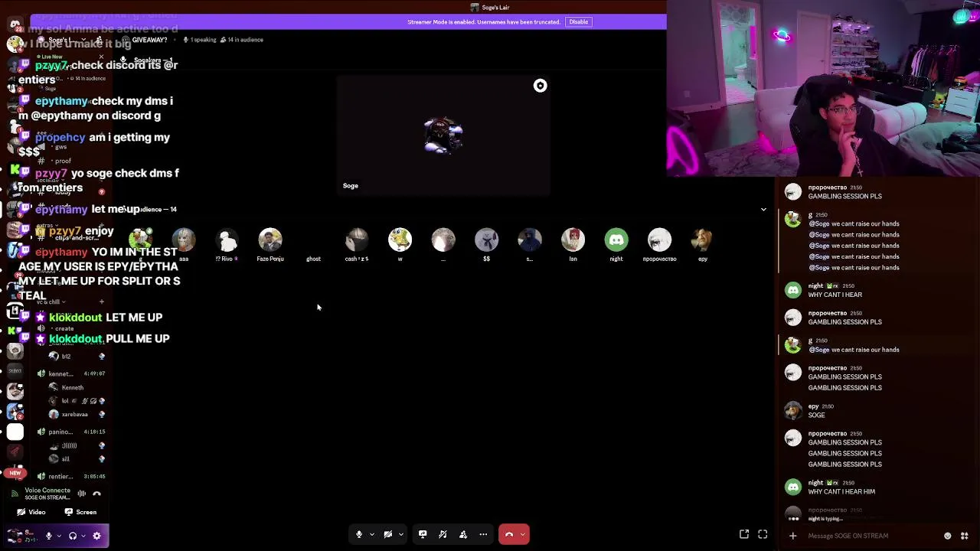Viewport: 980px width, 551px height.
Task: Open night's avatar beside WHY CANT I HEAR HIM
Action: pos(793,487)
